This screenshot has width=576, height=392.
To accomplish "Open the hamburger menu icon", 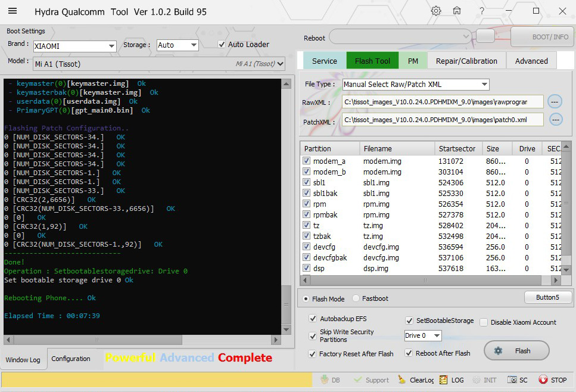I will click(x=13, y=11).
